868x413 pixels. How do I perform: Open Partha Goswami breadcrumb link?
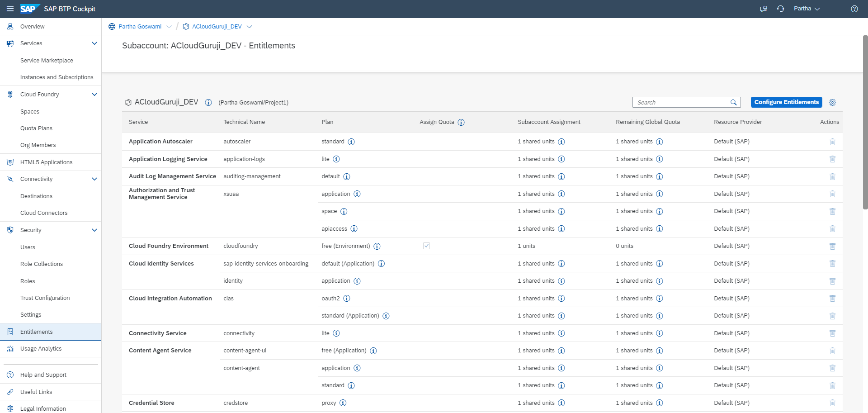coord(140,27)
